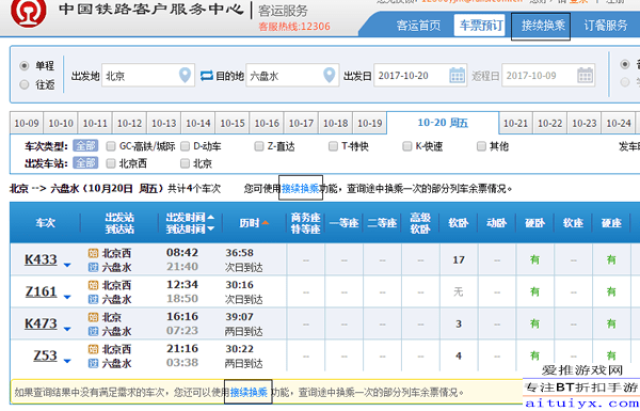This screenshot has width=640, height=411.
Task: Click 全部 button for 车次类型
Action: [85, 146]
